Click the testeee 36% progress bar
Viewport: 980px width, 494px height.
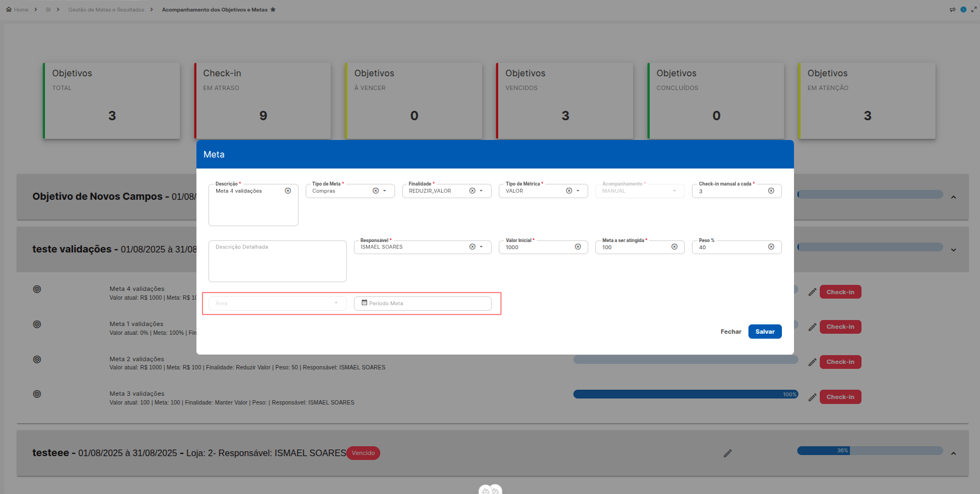870,451
